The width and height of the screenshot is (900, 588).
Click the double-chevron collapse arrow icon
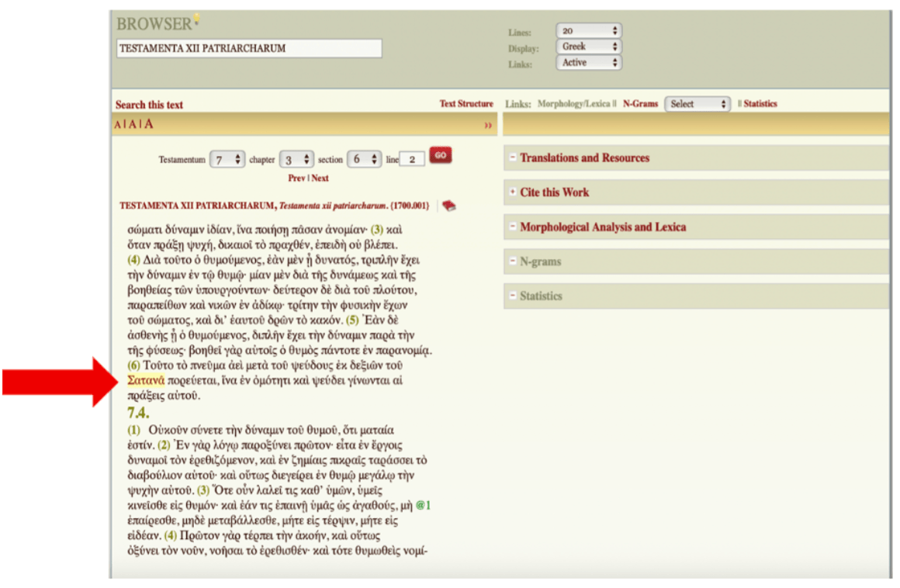coord(488,125)
